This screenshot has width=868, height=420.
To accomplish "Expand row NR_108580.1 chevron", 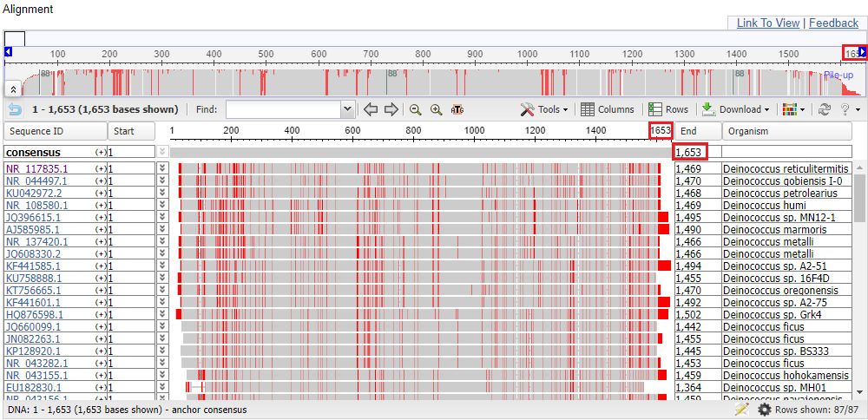I will 162,205.
